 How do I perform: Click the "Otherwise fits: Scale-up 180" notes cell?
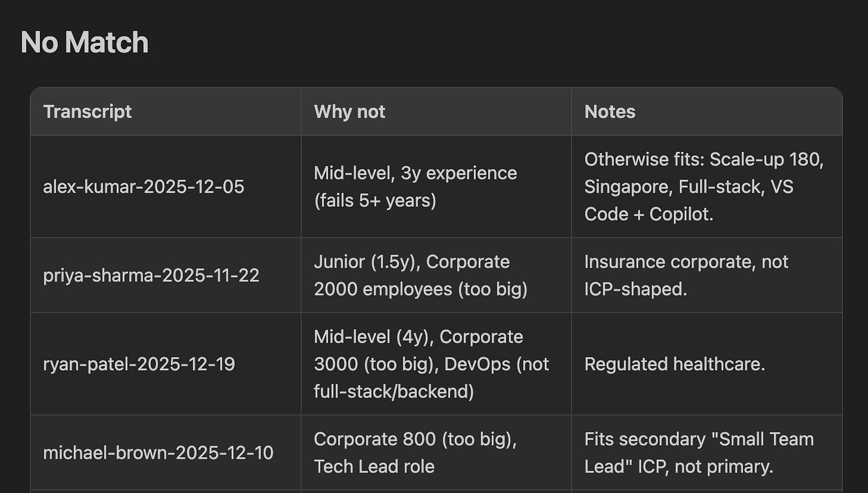(x=706, y=187)
